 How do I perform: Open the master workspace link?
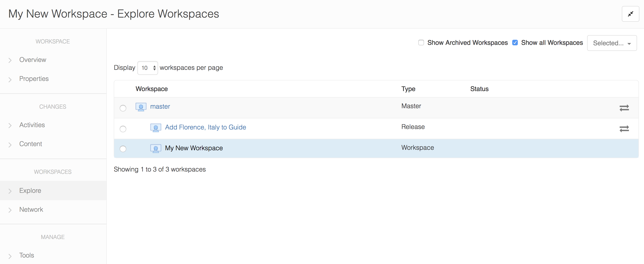(x=160, y=106)
